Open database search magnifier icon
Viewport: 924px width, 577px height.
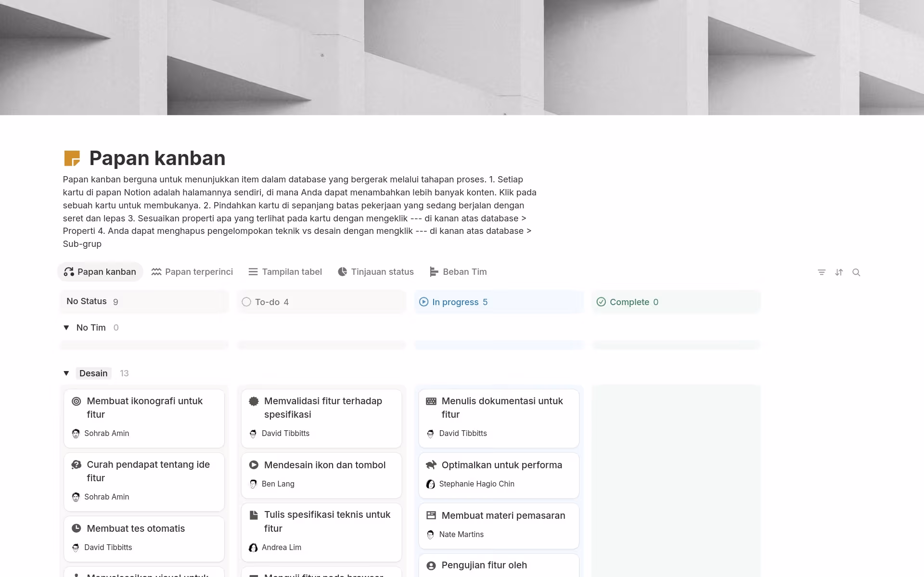pos(856,272)
